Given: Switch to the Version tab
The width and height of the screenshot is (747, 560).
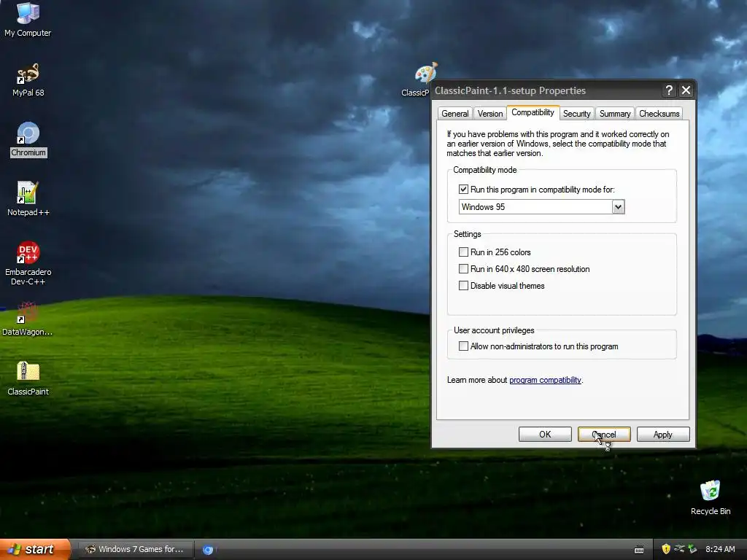Looking at the screenshot, I should pyautogui.click(x=489, y=113).
